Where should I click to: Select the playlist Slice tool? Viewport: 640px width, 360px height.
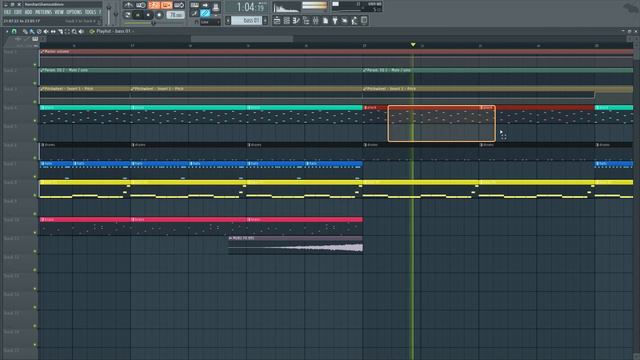[x=60, y=31]
